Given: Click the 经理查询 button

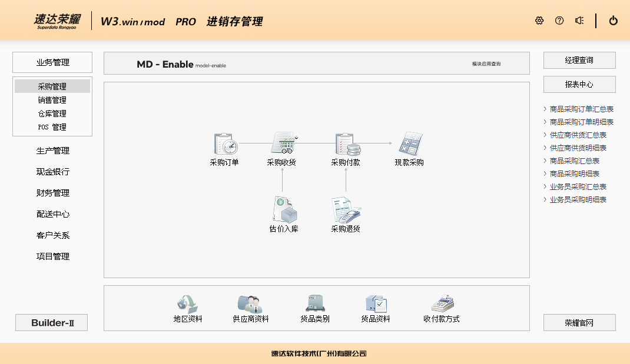Looking at the screenshot, I should (579, 60).
